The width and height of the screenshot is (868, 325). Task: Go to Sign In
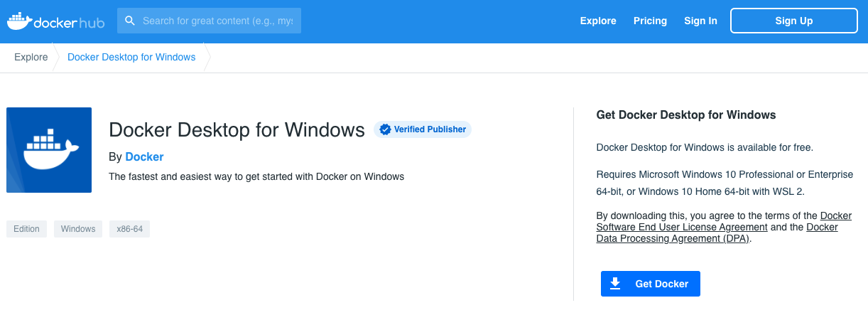point(700,21)
